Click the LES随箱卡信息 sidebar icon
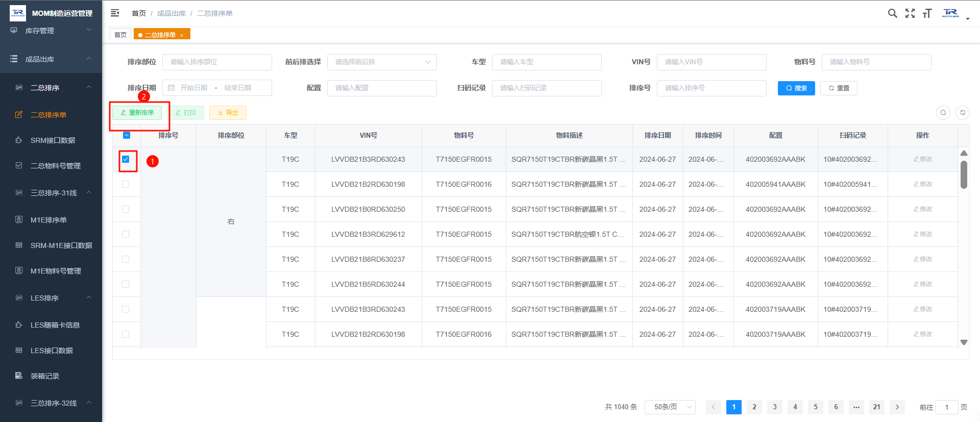 pyautogui.click(x=19, y=325)
